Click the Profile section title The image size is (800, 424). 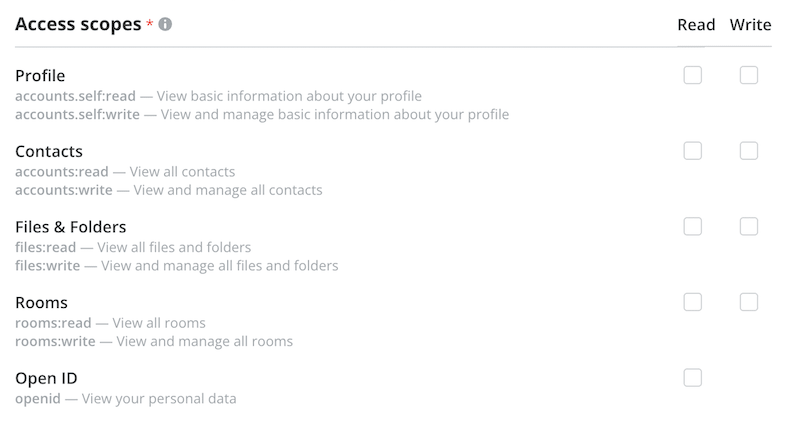tap(40, 76)
